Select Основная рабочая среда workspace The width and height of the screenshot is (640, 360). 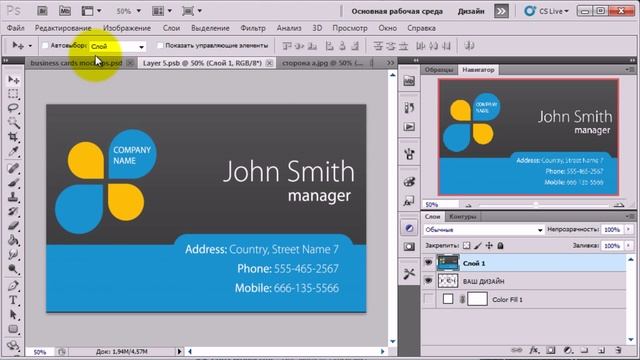click(x=397, y=11)
